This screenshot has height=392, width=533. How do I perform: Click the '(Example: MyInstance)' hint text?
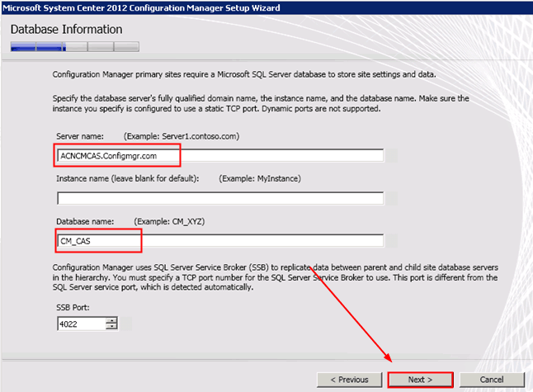[x=260, y=178]
